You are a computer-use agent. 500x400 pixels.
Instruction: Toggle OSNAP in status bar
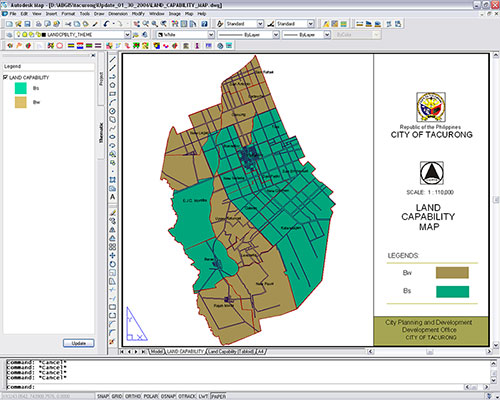pyautogui.click(x=168, y=396)
